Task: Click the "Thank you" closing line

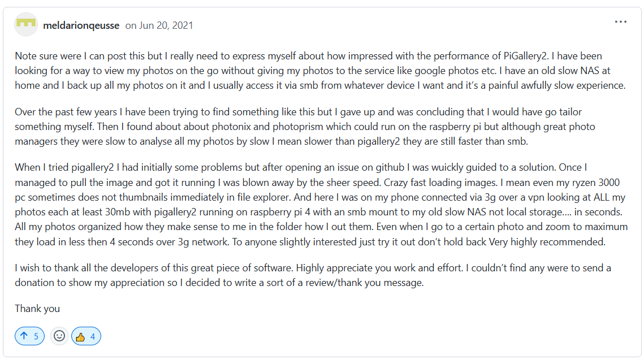Action: click(x=37, y=309)
